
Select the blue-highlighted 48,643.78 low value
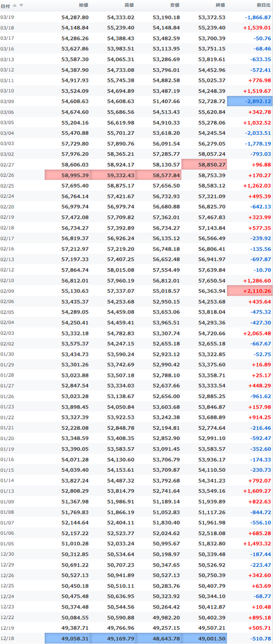coord(159,638)
